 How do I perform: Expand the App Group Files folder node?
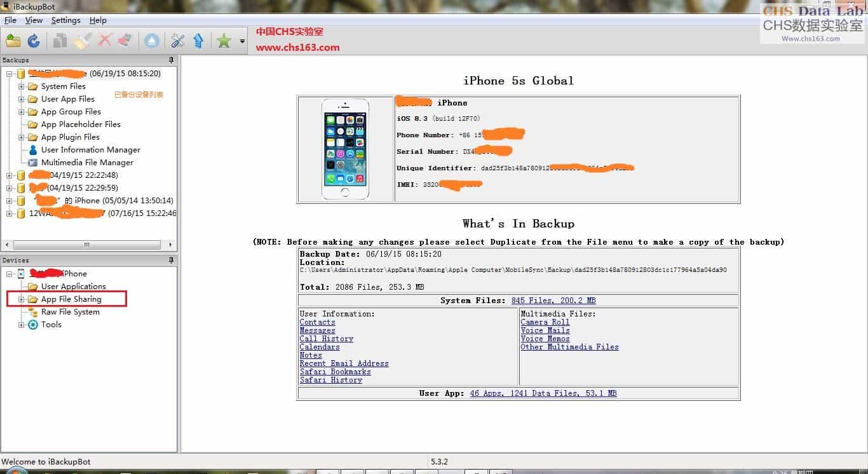pos(21,112)
